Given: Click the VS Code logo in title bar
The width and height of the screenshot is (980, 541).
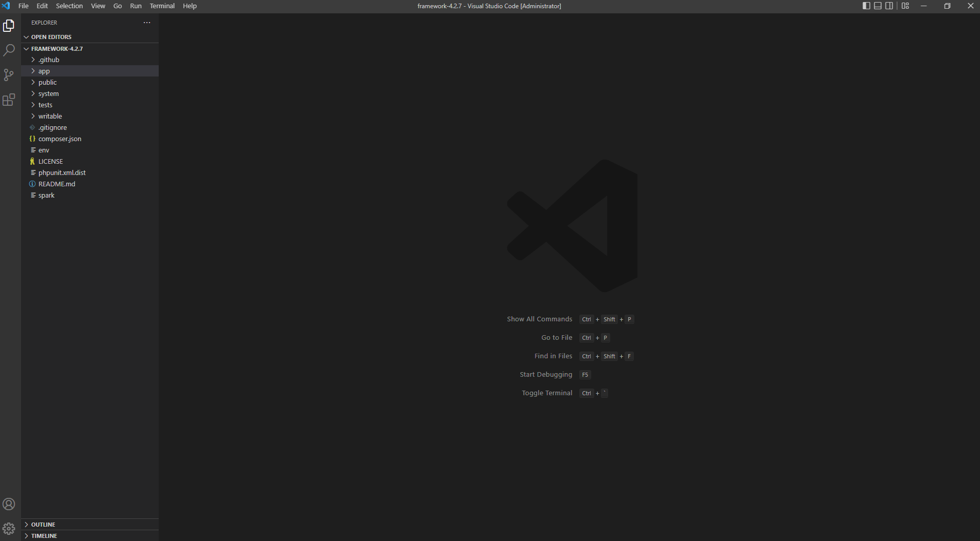Looking at the screenshot, I should coord(6,6).
